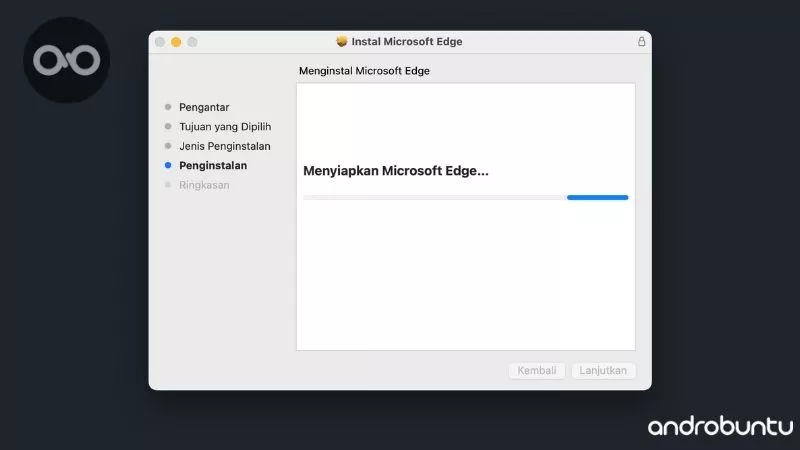Select the Jenis Penginstalan step
Image resolution: width=800 pixels, height=450 pixels.
tap(224, 146)
